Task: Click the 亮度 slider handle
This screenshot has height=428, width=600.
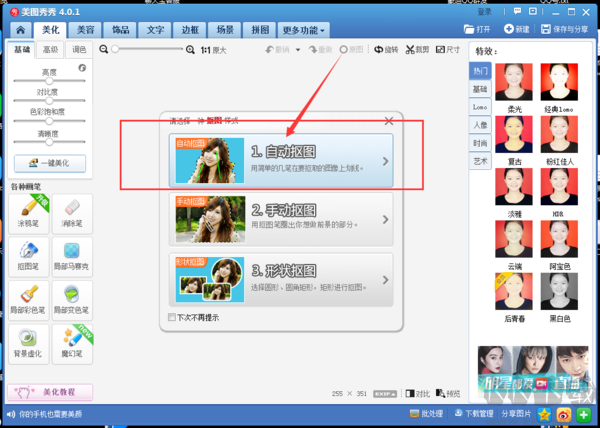Action: pyautogui.click(x=49, y=81)
